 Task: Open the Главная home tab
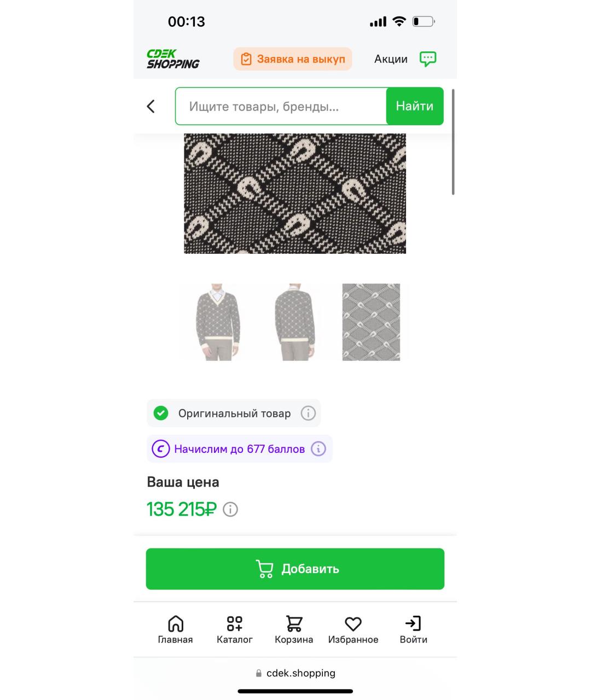tap(175, 630)
